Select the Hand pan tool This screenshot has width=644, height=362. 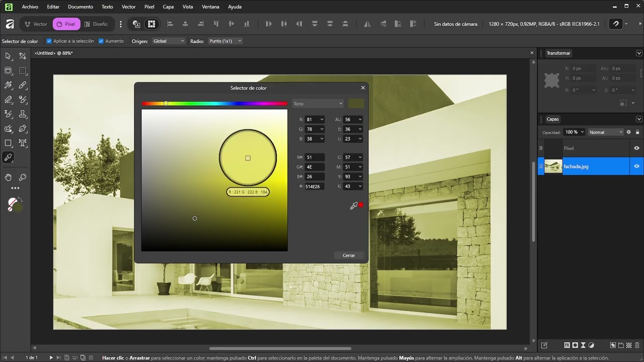(x=8, y=177)
